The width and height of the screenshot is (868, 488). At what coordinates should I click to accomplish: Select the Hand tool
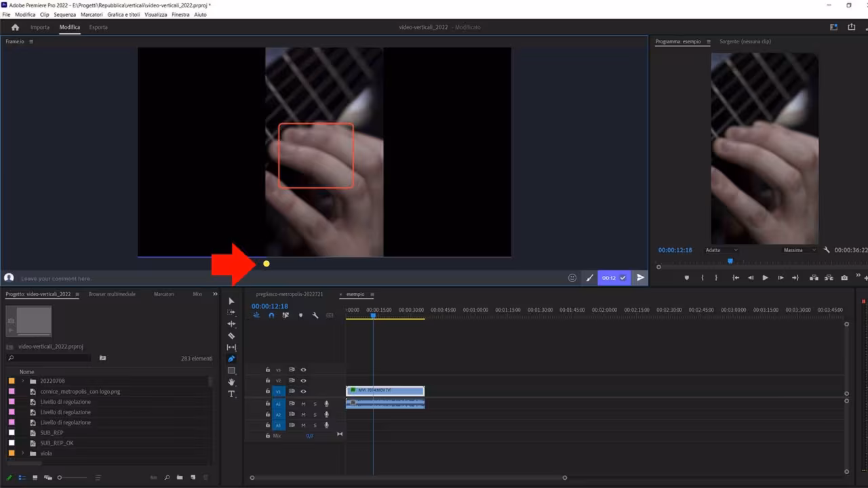pyautogui.click(x=231, y=382)
